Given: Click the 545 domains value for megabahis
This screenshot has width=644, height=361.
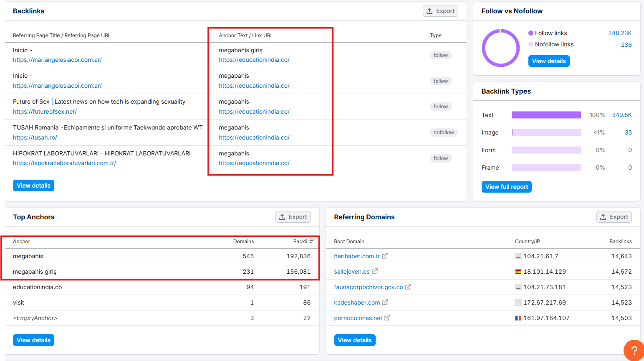Looking at the screenshot, I should click(248, 256).
